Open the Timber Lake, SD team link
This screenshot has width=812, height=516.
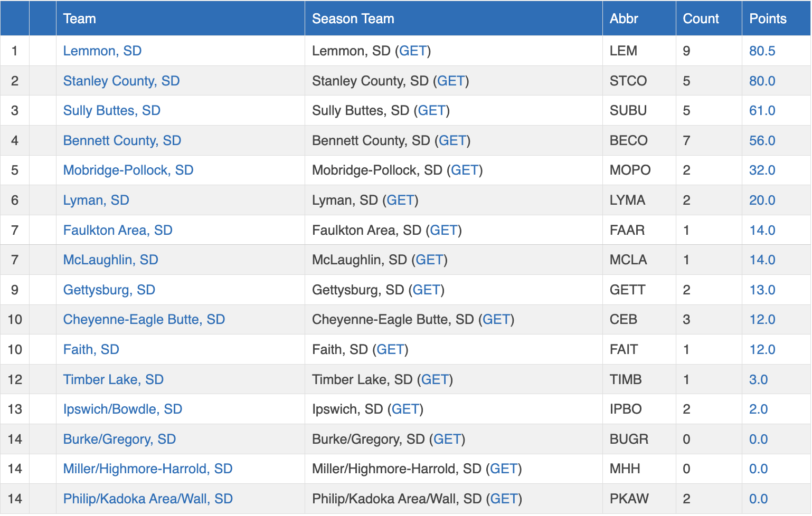113,379
